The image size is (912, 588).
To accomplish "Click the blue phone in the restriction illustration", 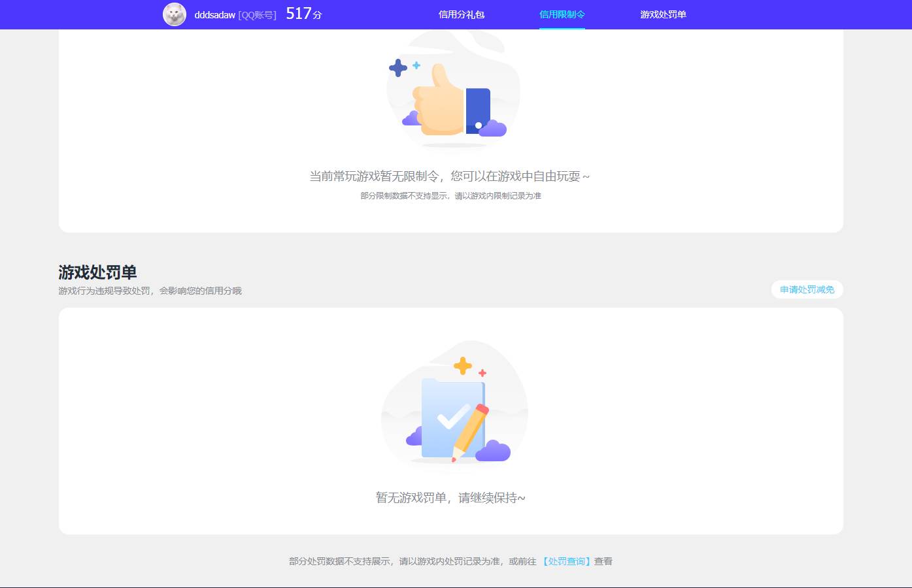I will [478, 108].
